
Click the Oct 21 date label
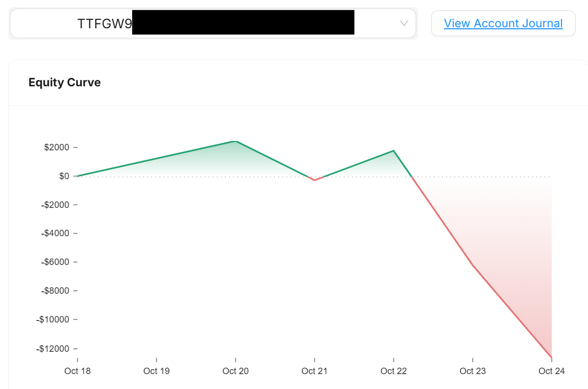tap(315, 371)
